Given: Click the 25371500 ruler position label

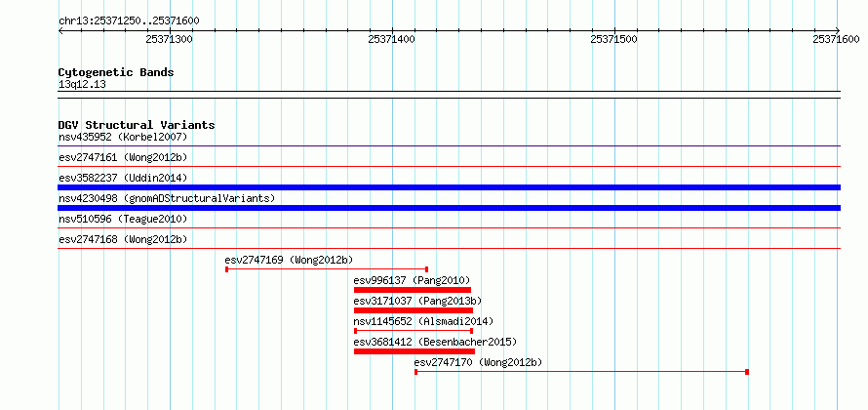Looking at the screenshot, I should point(613,39).
